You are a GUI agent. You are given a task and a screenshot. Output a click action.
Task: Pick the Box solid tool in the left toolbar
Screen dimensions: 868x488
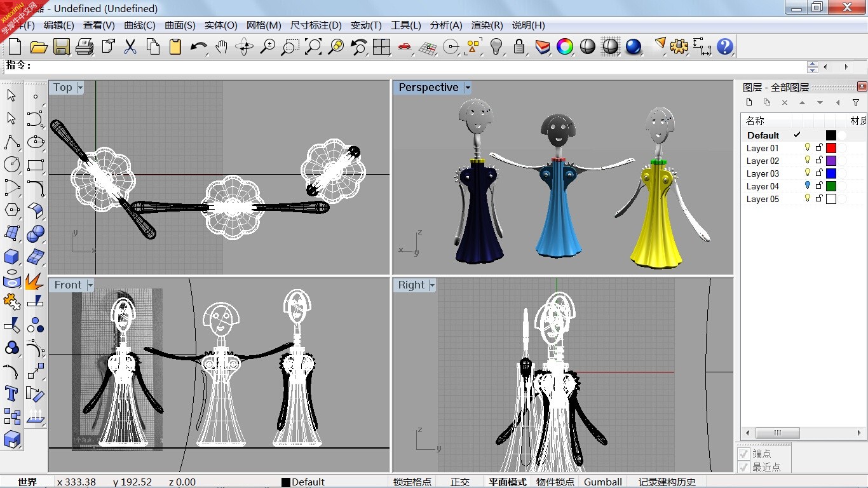[x=12, y=255]
